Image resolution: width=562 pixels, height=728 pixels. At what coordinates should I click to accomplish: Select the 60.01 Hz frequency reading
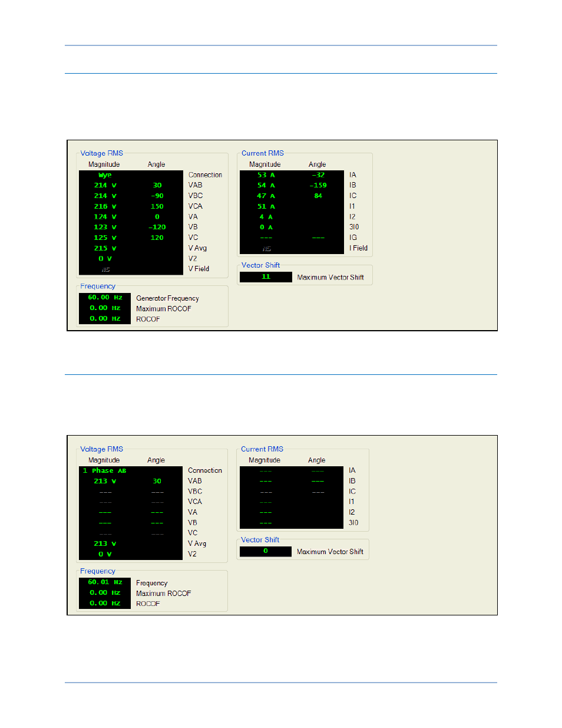(105, 582)
